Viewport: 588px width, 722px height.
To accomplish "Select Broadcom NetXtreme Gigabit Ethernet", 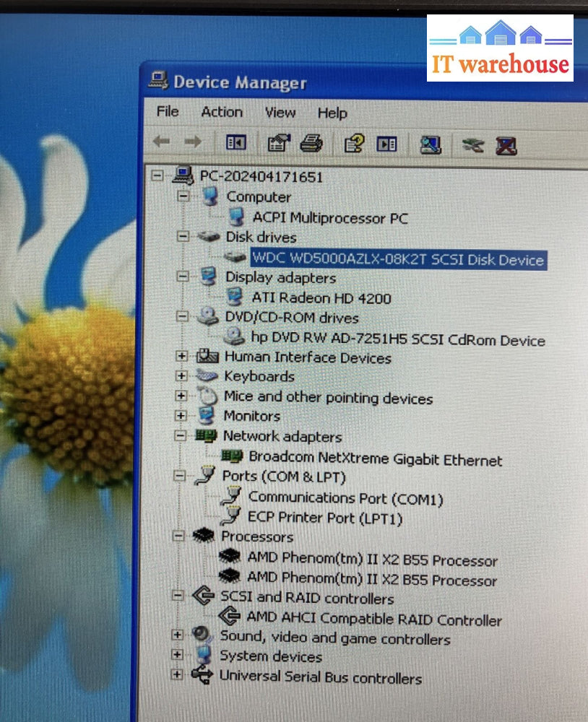I will coord(376,458).
